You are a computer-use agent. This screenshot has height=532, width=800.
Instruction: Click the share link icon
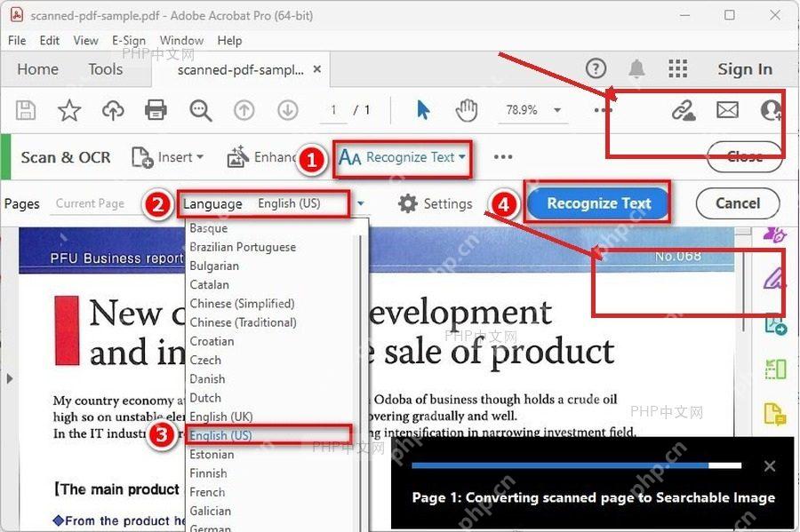pyautogui.click(x=684, y=110)
